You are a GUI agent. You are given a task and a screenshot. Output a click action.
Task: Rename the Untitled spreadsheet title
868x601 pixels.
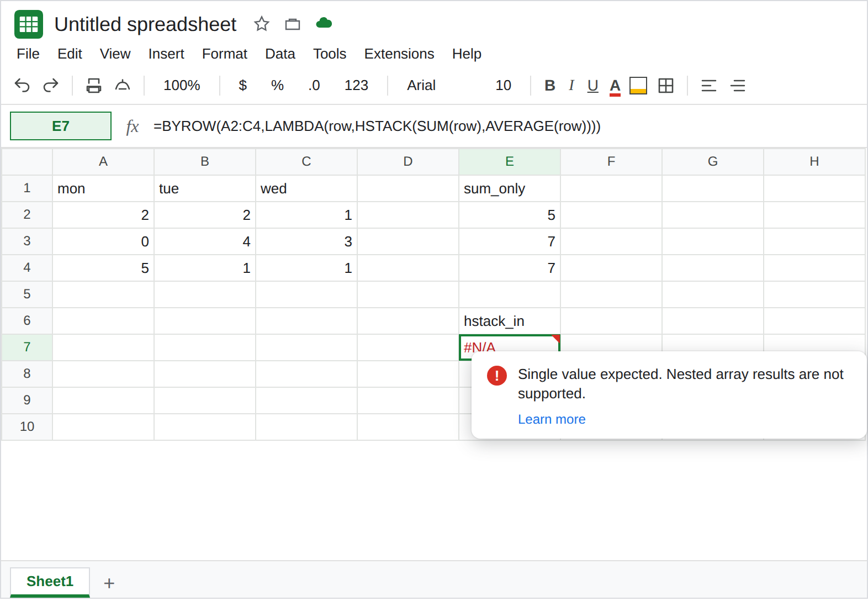145,24
